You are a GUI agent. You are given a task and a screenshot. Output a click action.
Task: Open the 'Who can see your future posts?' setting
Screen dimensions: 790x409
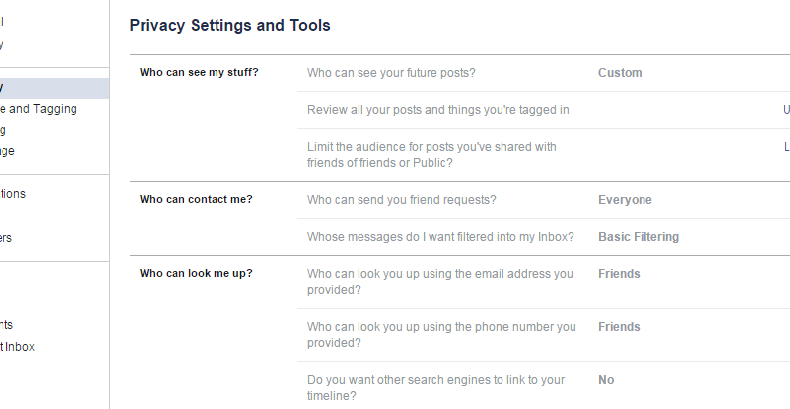391,73
